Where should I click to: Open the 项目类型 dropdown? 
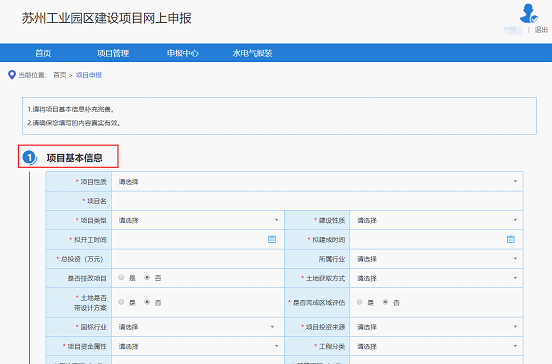pos(198,220)
